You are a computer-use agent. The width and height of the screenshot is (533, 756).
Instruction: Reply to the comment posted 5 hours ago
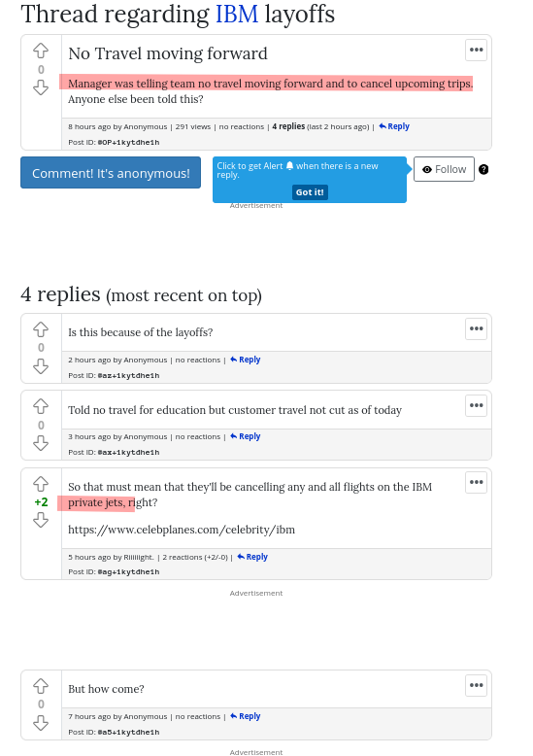point(252,557)
